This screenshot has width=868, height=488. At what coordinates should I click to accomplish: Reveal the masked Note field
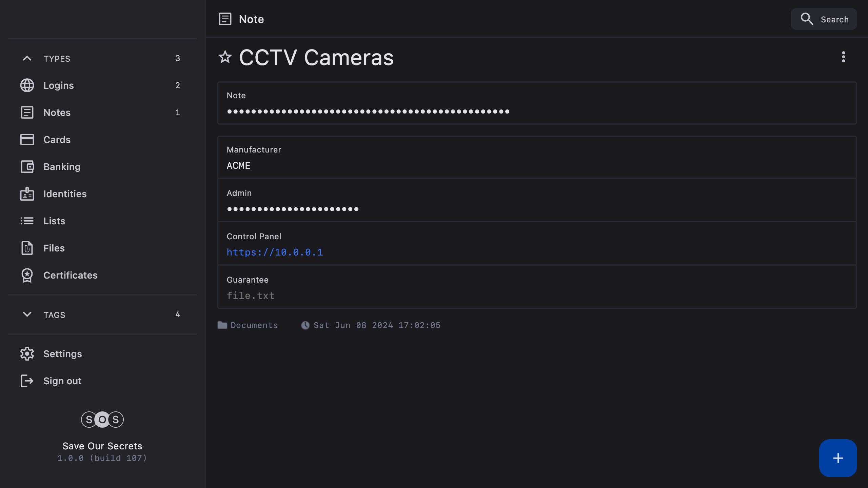pos(368,111)
